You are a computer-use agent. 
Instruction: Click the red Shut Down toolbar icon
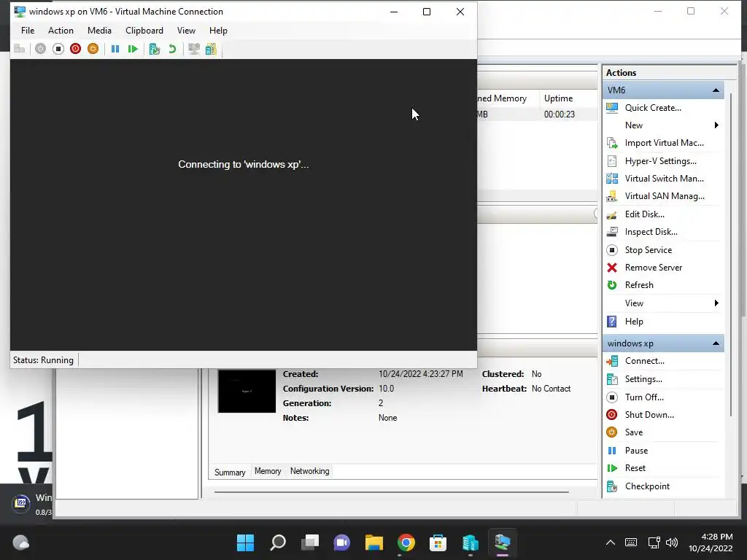(75, 49)
